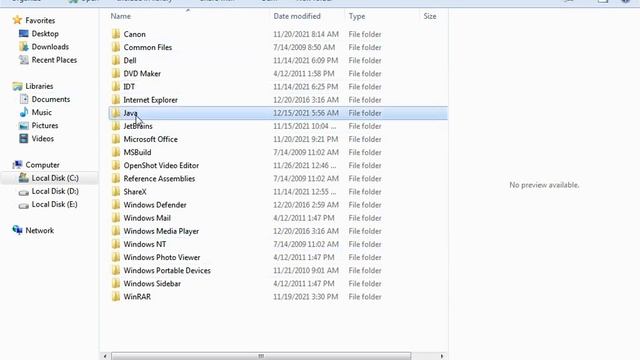
Task: Open the Documents library
Action: click(x=51, y=99)
